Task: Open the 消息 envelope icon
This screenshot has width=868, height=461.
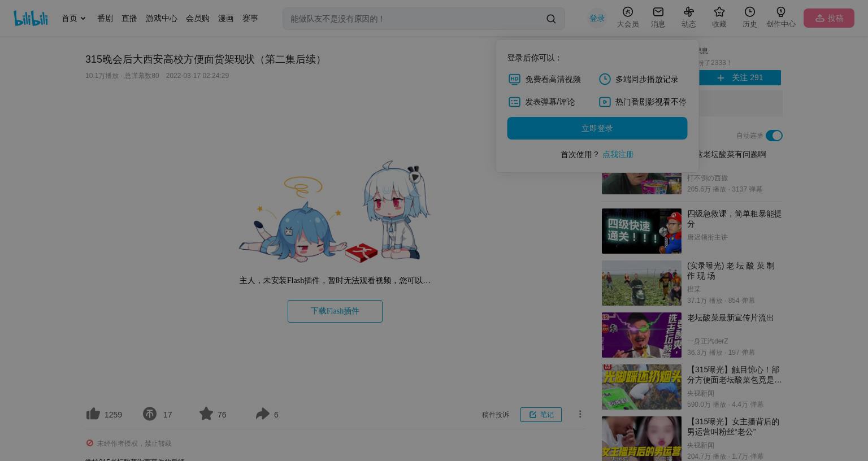Action: pyautogui.click(x=658, y=12)
